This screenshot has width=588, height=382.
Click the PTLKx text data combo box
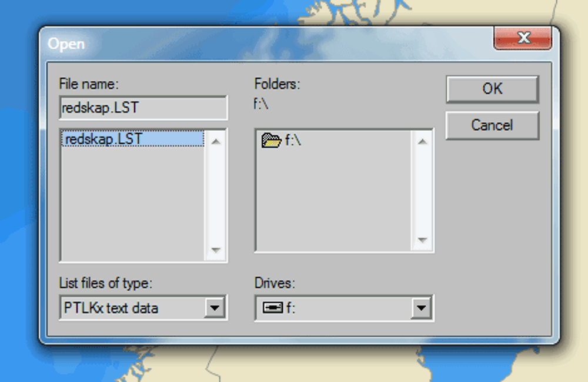coord(133,307)
